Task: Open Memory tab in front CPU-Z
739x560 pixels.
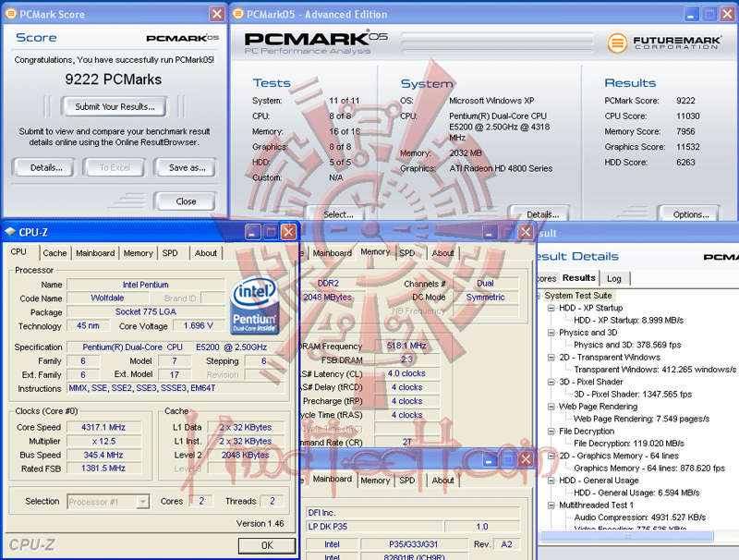Action: pos(138,253)
